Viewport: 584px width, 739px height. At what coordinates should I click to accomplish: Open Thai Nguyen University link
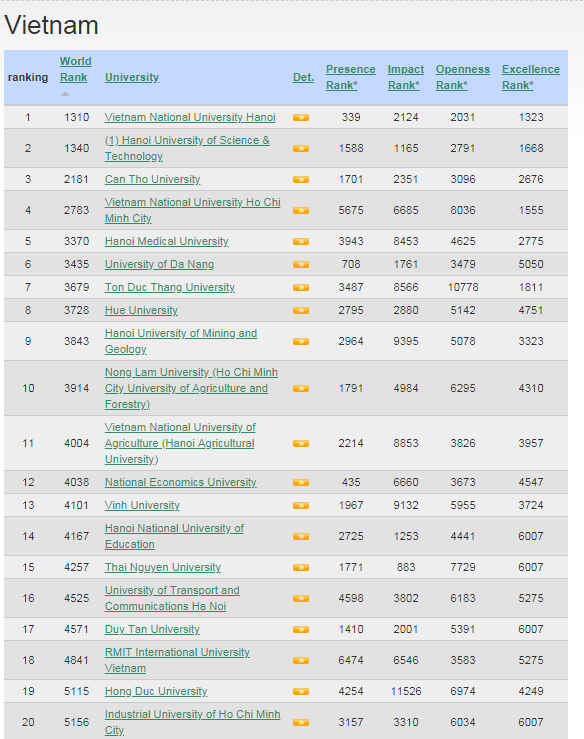click(x=163, y=567)
